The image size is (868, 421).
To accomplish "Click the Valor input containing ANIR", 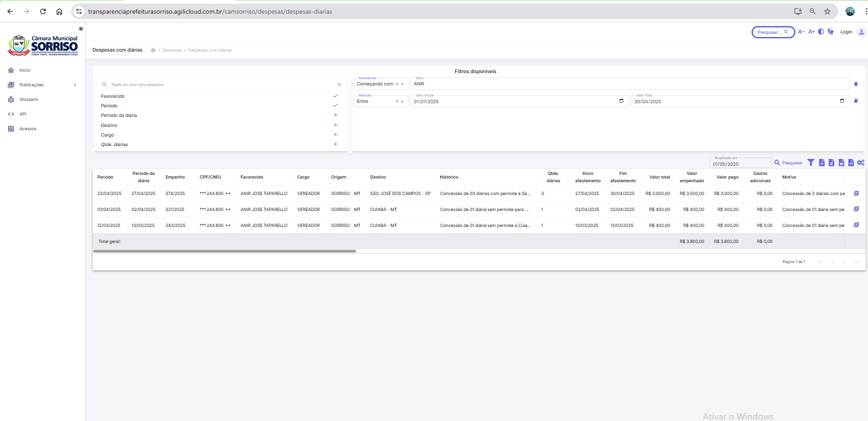I will tap(629, 84).
